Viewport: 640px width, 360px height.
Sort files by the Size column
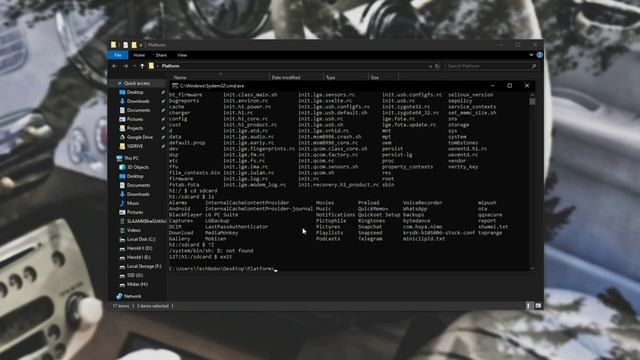[375, 77]
